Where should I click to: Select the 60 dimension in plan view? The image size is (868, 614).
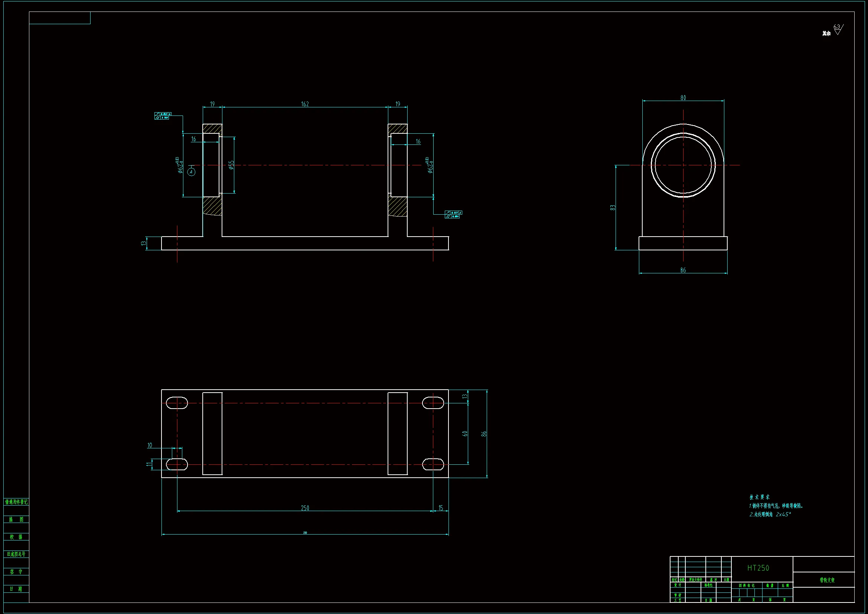pyautogui.click(x=465, y=433)
